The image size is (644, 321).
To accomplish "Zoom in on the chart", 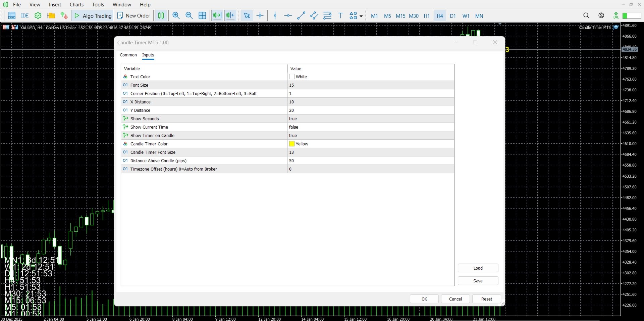I will 176,16.
